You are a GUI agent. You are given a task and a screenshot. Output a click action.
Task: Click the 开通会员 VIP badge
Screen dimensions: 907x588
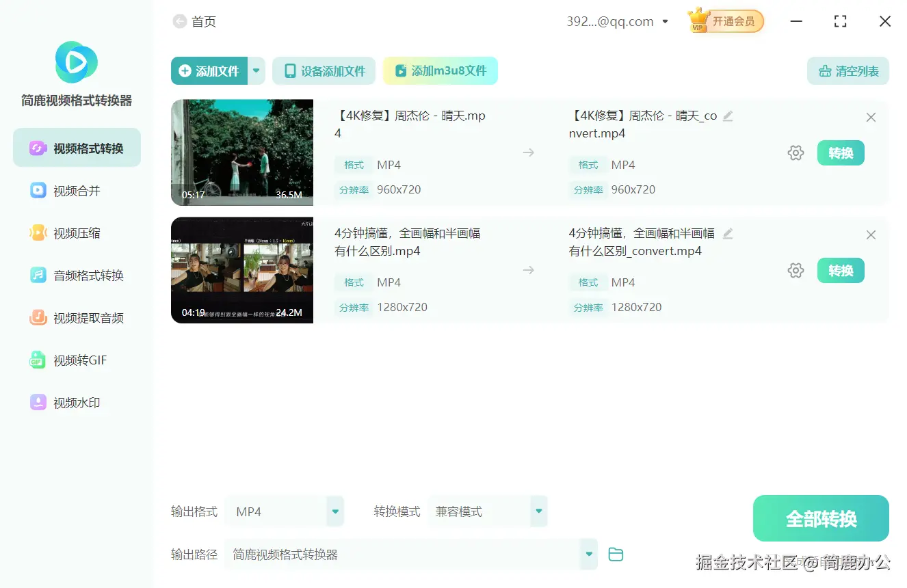pos(726,21)
